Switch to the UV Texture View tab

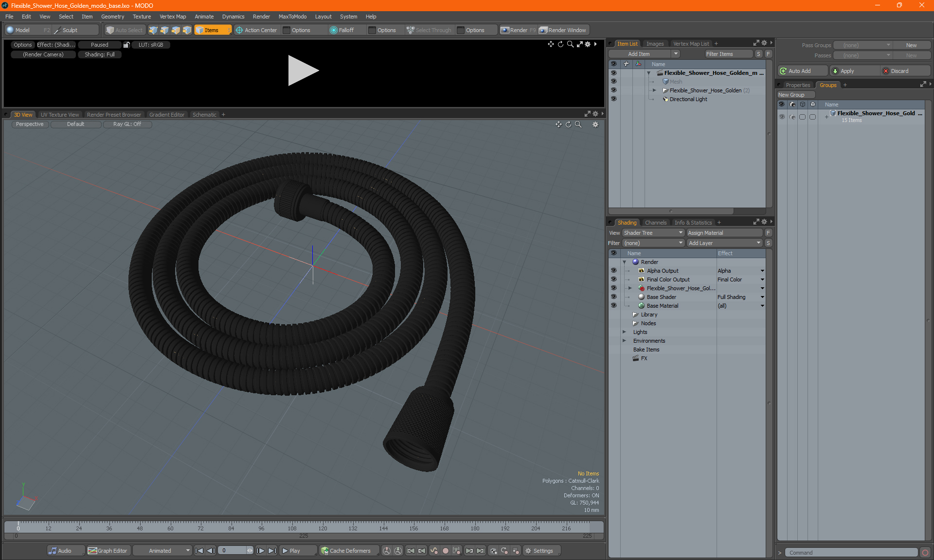tap(59, 114)
